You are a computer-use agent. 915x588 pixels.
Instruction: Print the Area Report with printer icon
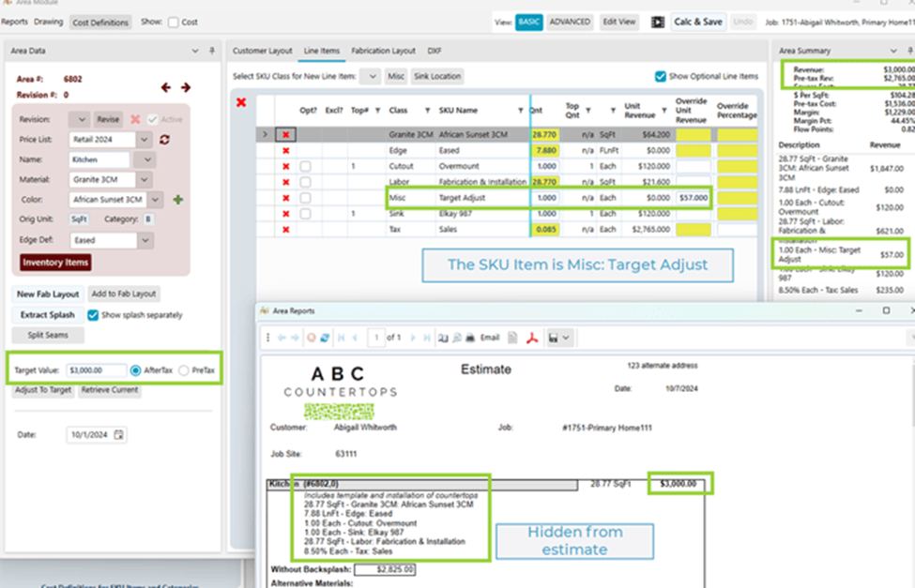coord(470,338)
